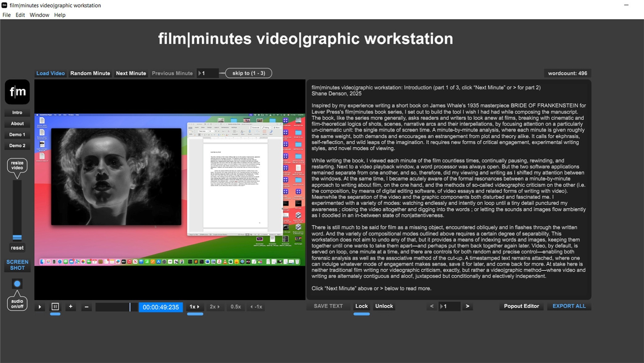Go to the Next Minute

point(131,73)
